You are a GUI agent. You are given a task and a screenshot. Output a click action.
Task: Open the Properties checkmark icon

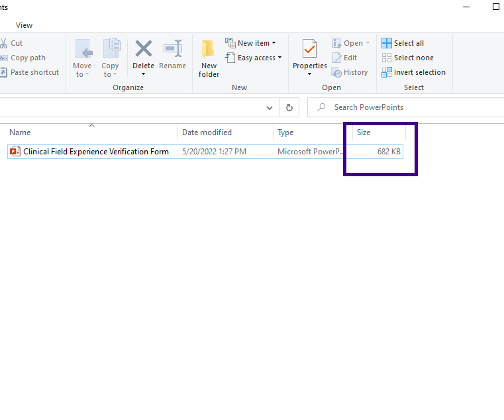pos(309,48)
